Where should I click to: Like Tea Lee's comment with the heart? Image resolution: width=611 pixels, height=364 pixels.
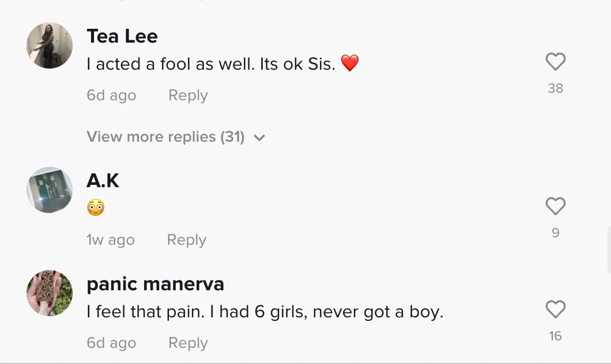point(555,62)
